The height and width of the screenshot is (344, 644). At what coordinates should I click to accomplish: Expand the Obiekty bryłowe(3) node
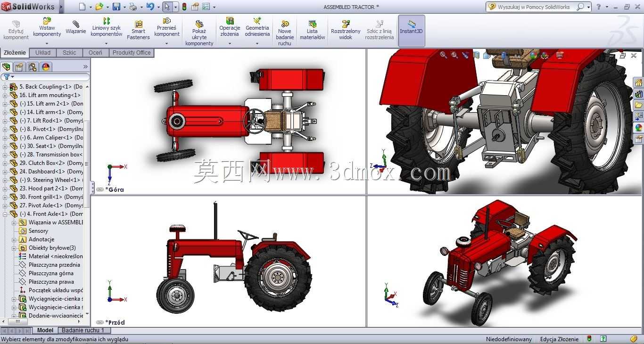point(14,248)
